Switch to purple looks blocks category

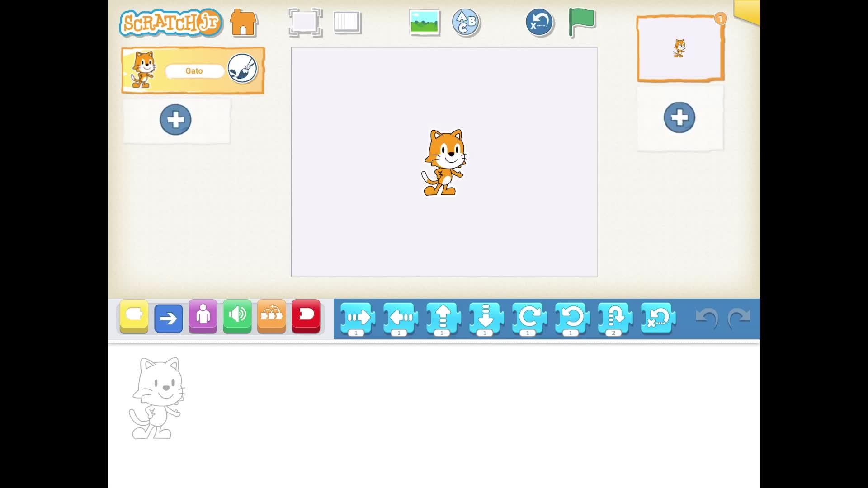pyautogui.click(x=203, y=316)
